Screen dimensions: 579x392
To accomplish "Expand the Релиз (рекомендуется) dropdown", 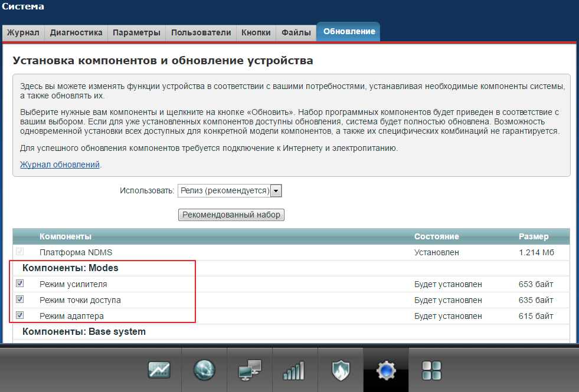I will coord(230,190).
